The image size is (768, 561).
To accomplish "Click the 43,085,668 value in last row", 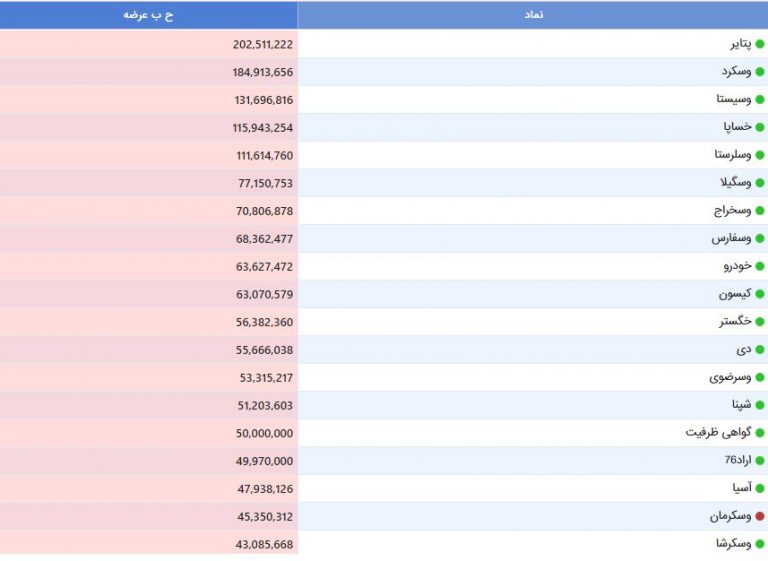I will [264, 544].
